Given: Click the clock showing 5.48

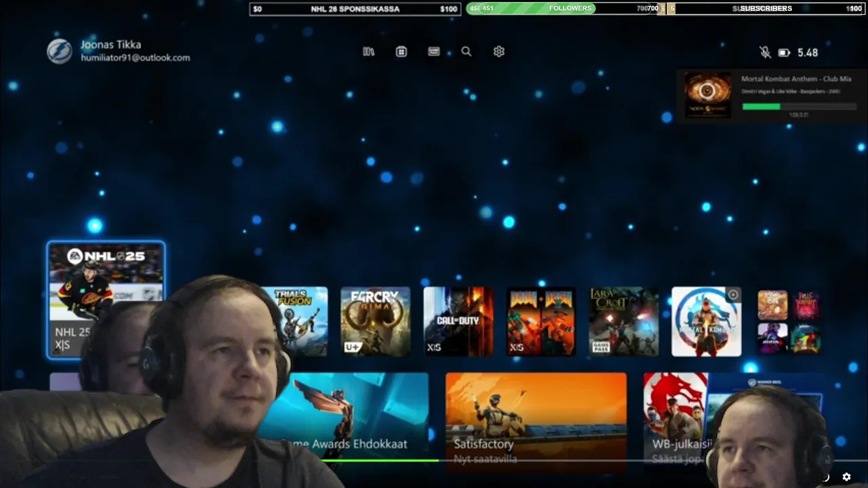Looking at the screenshot, I should [808, 52].
